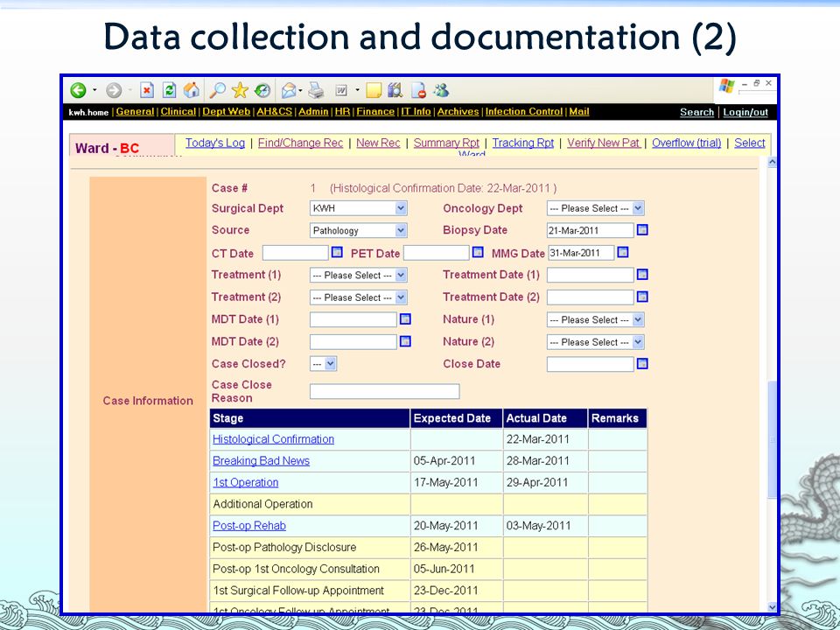The height and width of the screenshot is (630, 840).
Task: Open the AH&CS menu
Action: (274, 111)
